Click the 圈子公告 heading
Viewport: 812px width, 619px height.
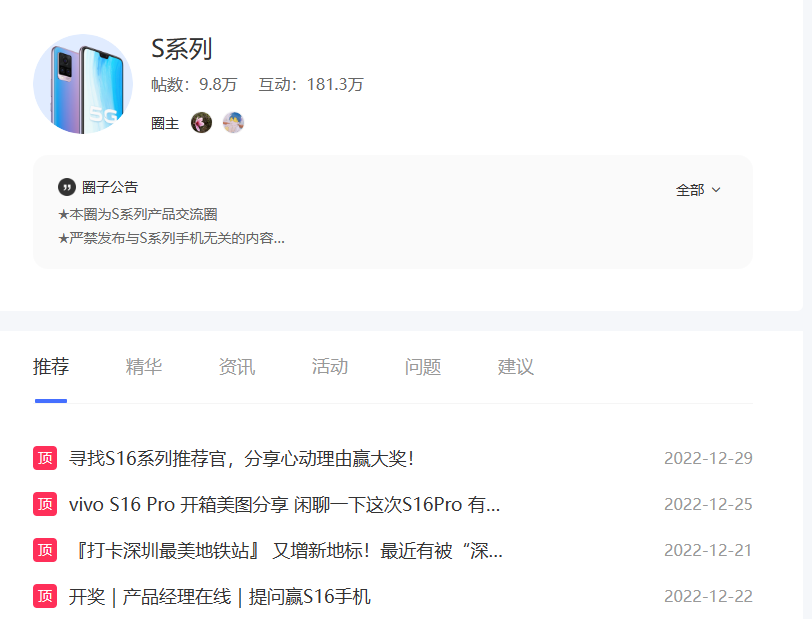(110, 187)
